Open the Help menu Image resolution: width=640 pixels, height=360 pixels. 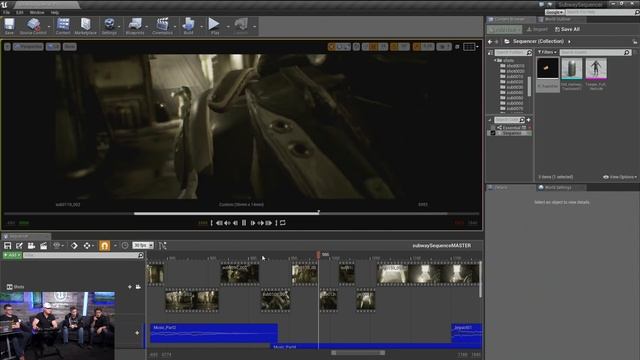coord(55,12)
